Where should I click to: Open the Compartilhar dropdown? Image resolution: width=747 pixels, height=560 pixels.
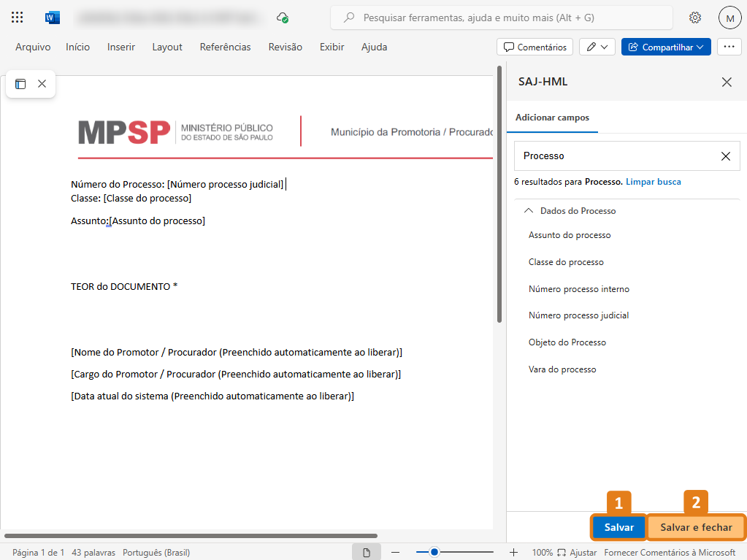pos(666,47)
